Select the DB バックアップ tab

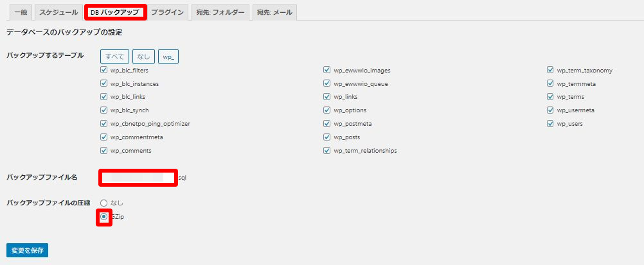coord(115,12)
